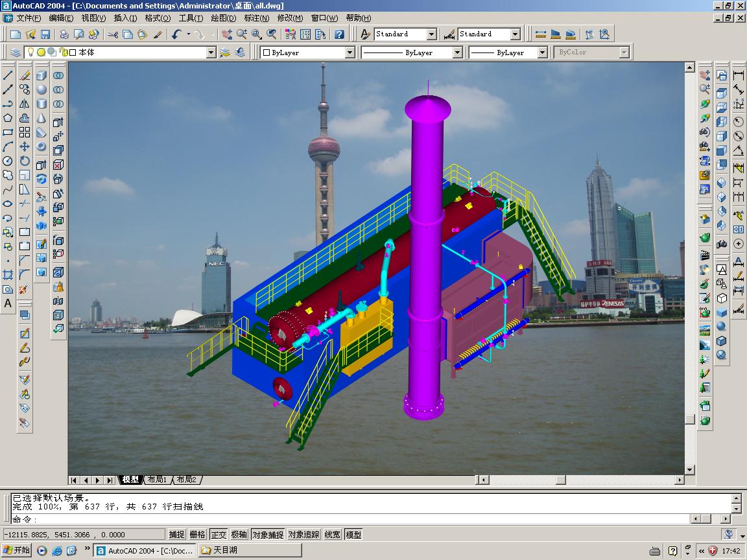Open the Hatch tool
The width and height of the screenshot is (747, 560).
point(8,275)
